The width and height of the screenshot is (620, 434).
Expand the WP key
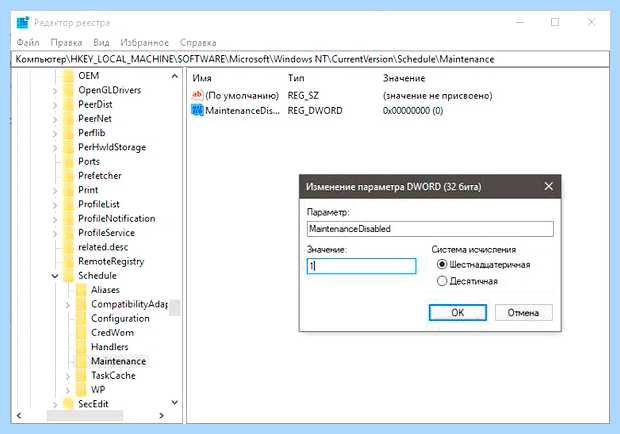[x=68, y=390]
